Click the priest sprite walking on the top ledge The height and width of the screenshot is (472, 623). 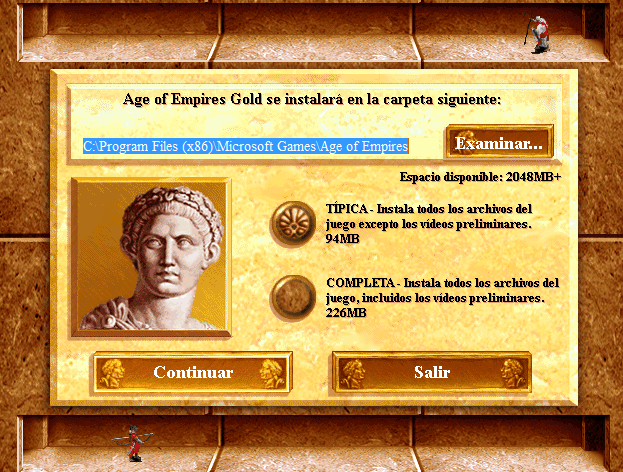tap(537, 33)
